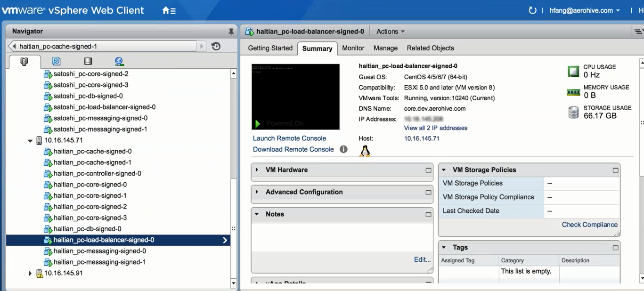
Task: Switch to the Monitor tab
Action: 353,48
